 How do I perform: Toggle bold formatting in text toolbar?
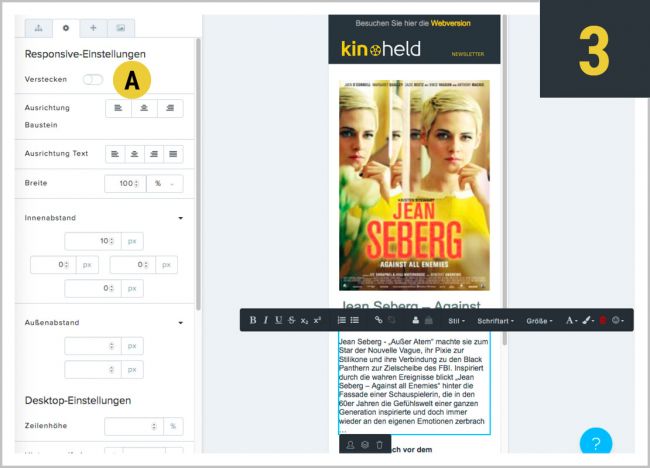[253, 320]
